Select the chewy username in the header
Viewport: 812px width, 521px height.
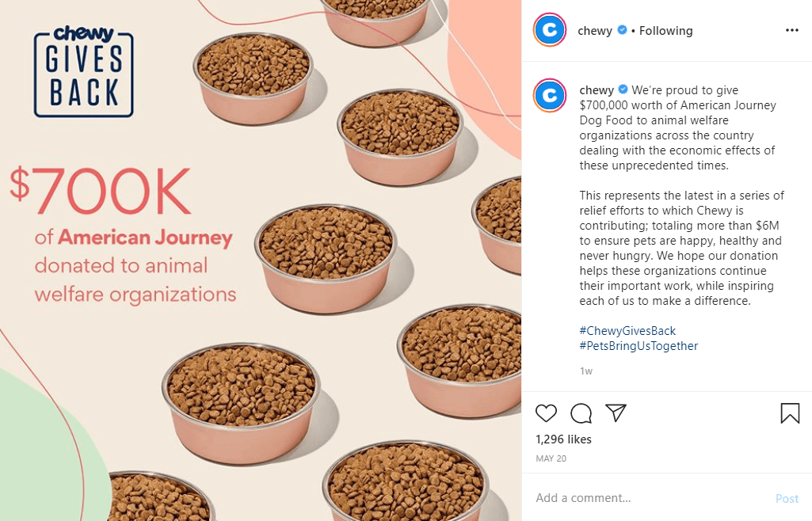pos(595,30)
